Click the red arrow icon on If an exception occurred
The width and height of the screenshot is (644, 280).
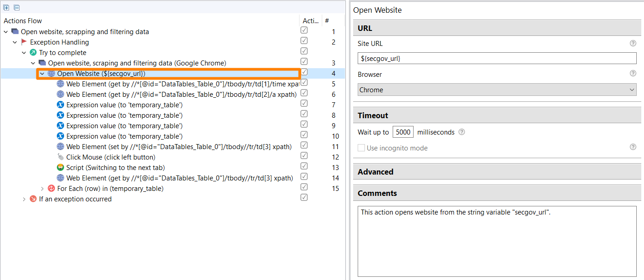[x=33, y=199]
